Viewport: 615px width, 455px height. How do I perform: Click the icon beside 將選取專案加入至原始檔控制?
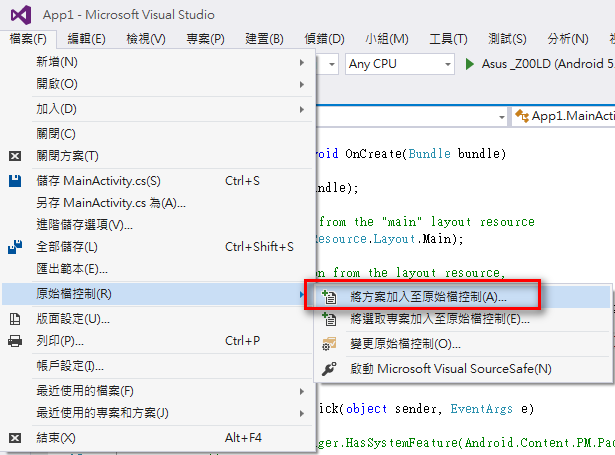click(x=329, y=320)
